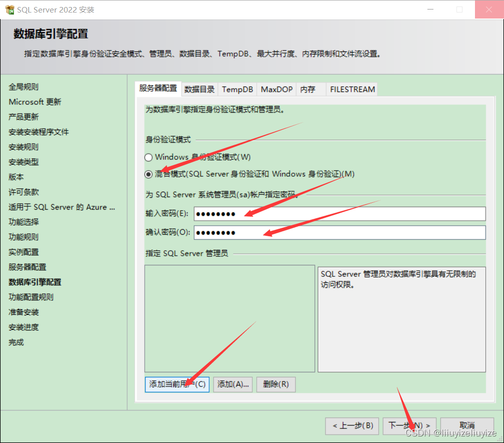Select 许可条款 in the step list
Screen dimensions: 504x443
coord(24,192)
